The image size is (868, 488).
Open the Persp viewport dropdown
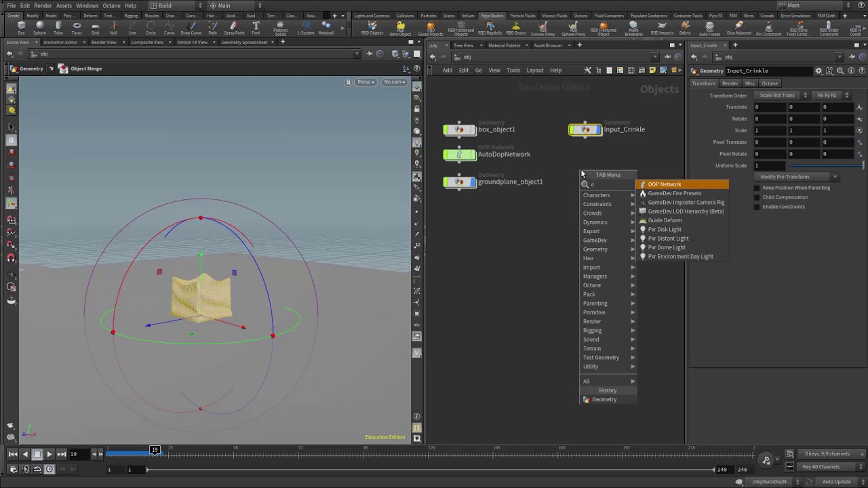pos(366,82)
